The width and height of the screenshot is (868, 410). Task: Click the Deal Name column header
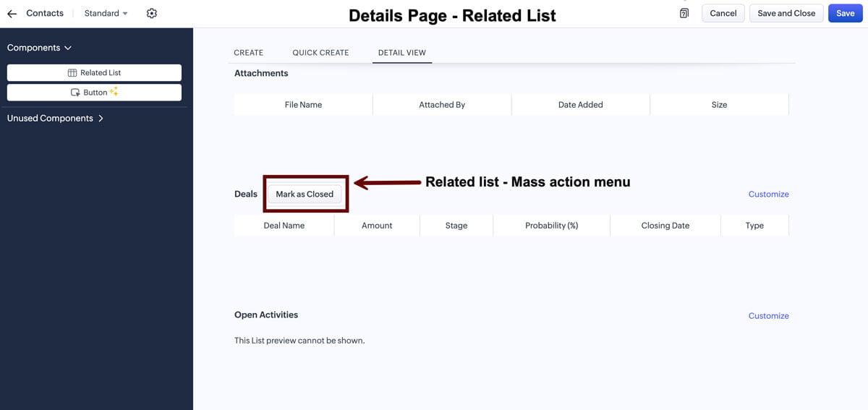(284, 226)
